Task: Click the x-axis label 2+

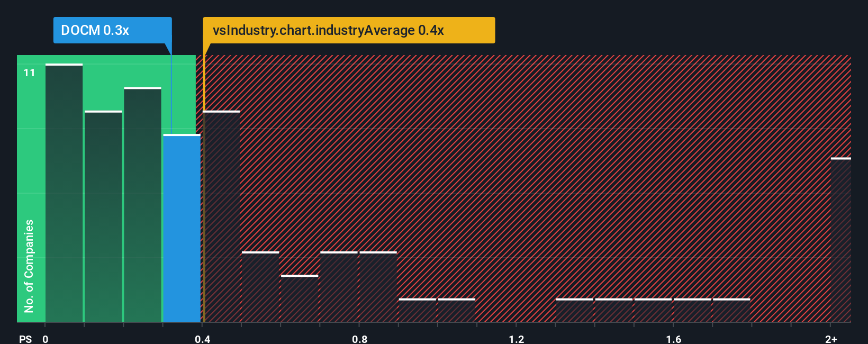Action: [x=831, y=339]
